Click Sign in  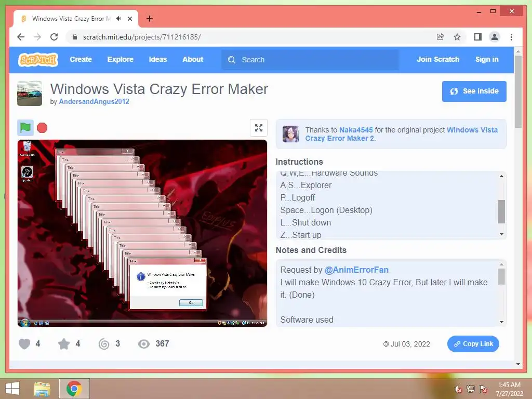pos(487,59)
